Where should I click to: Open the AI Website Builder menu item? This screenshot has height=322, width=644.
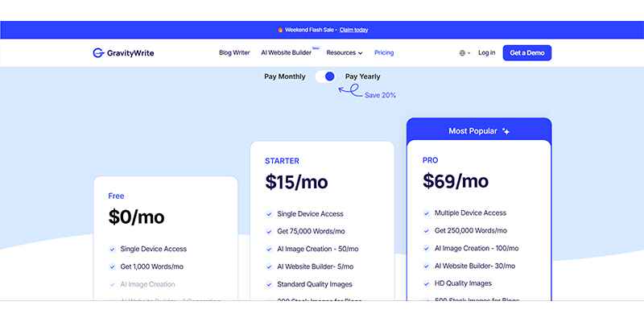287,53
